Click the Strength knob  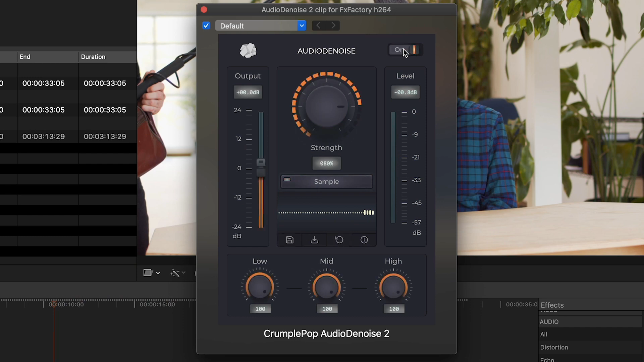tap(326, 107)
